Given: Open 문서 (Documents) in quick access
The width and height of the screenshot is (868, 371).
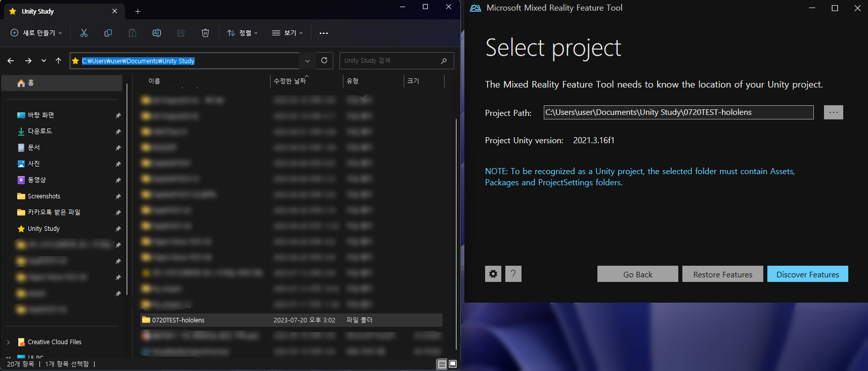Looking at the screenshot, I should [34, 148].
